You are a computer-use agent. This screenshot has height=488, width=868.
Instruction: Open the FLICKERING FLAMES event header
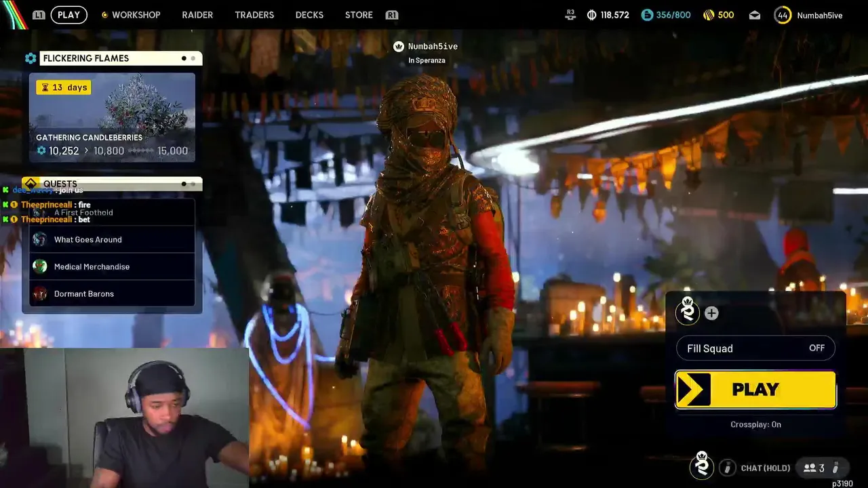pyautogui.click(x=121, y=58)
